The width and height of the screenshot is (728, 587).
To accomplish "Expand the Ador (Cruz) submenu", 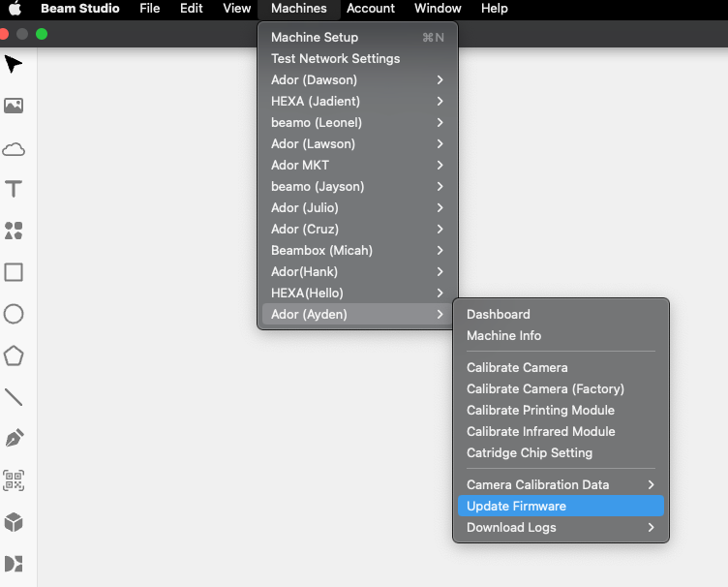I will [x=357, y=229].
